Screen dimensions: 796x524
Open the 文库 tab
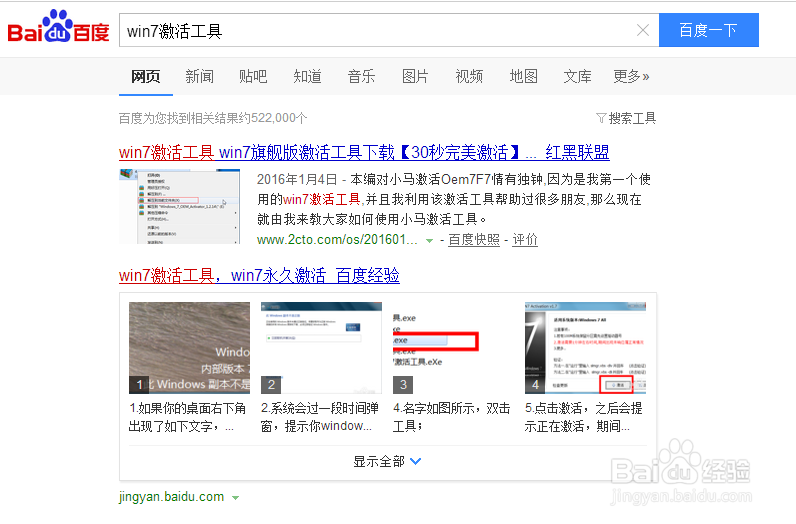(x=577, y=77)
